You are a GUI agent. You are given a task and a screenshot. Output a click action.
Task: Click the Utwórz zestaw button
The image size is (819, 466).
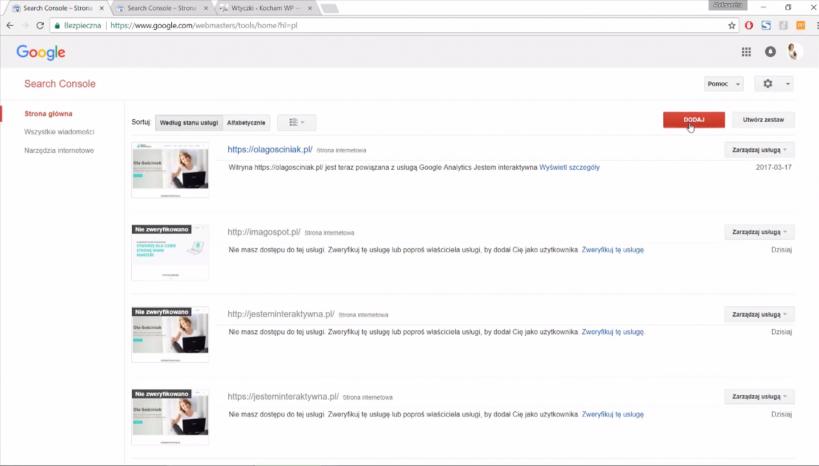763,120
